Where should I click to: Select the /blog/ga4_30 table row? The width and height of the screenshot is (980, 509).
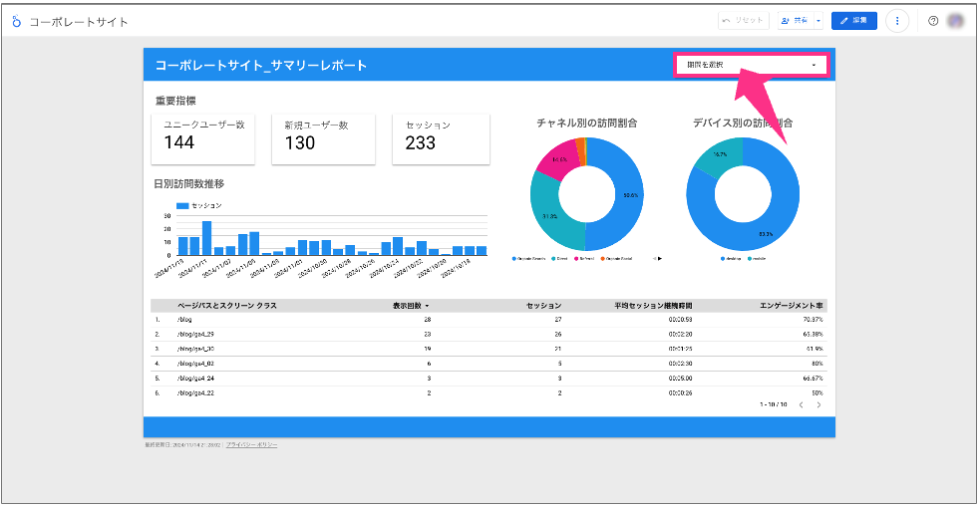pyautogui.click(x=489, y=349)
